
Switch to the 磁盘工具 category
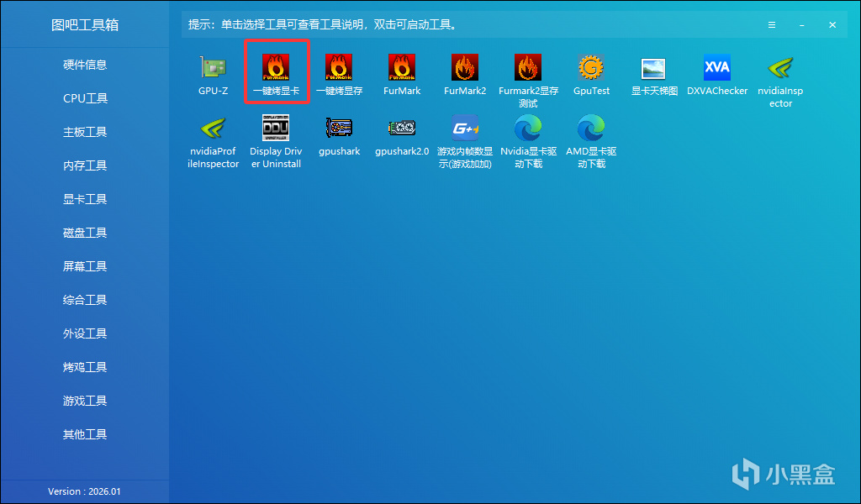[x=85, y=233]
